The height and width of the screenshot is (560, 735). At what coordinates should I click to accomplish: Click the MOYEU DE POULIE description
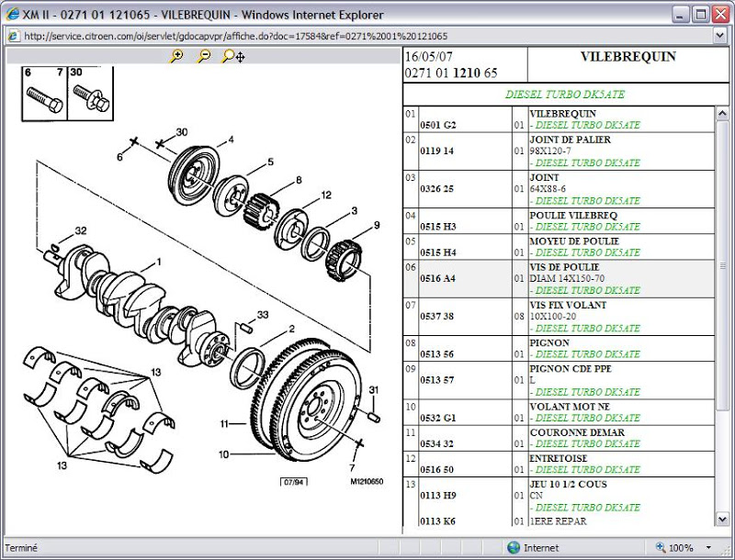(574, 241)
